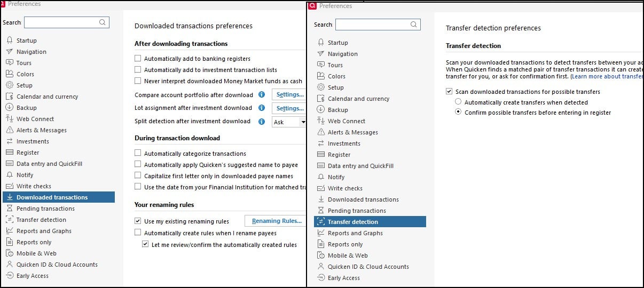Click the Setup gear icon in left window
The image size is (644, 288).
10,85
